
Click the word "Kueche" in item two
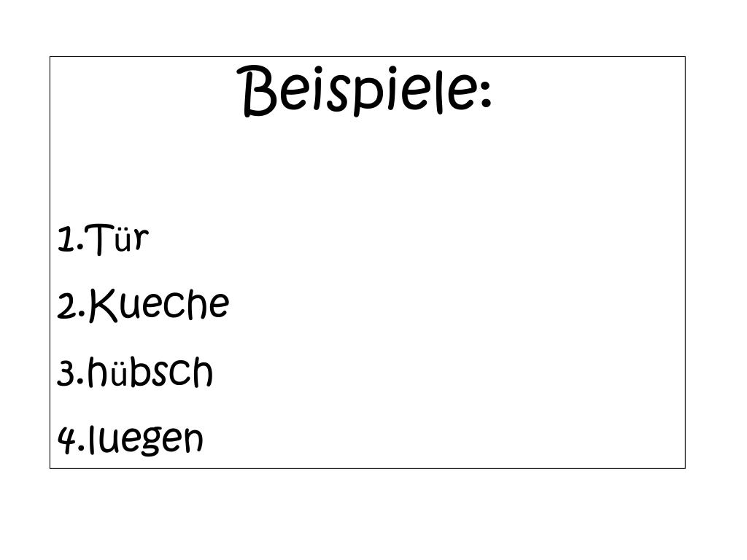pyautogui.click(x=158, y=304)
